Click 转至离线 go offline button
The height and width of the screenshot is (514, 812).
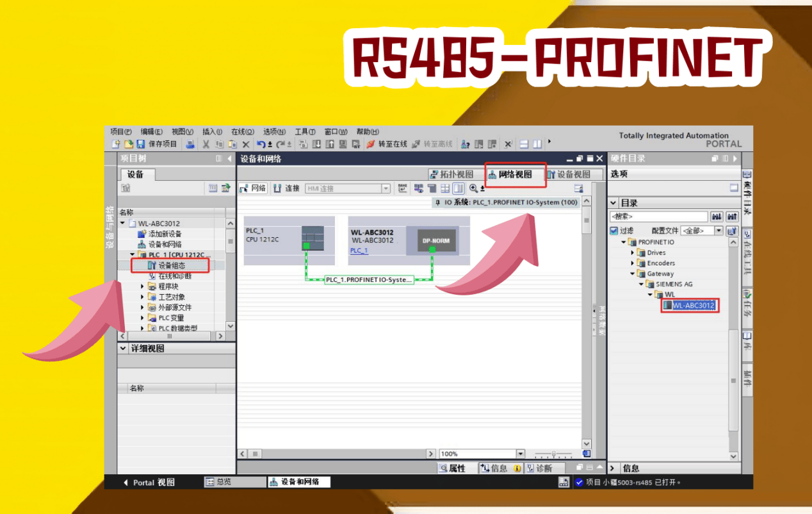pyautogui.click(x=432, y=144)
